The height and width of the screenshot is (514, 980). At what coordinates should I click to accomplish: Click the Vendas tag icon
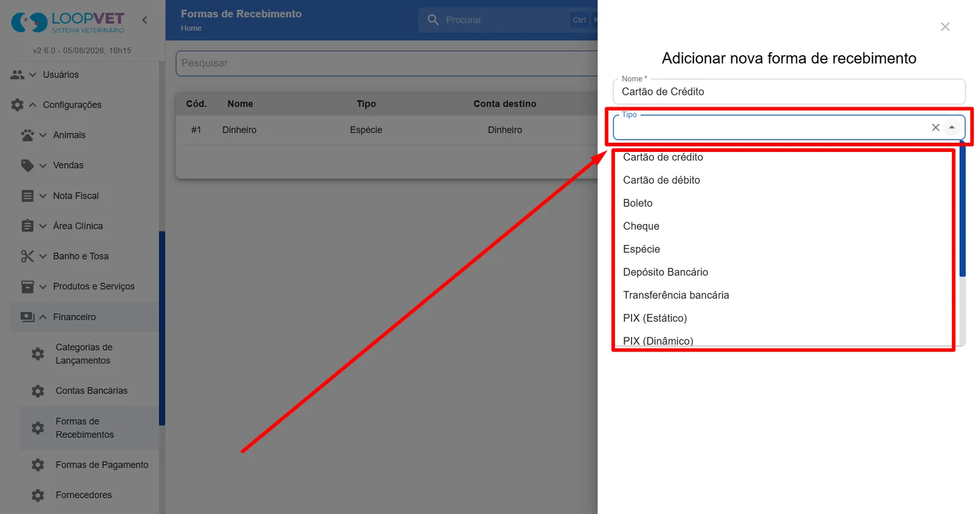[x=28, y=165]
